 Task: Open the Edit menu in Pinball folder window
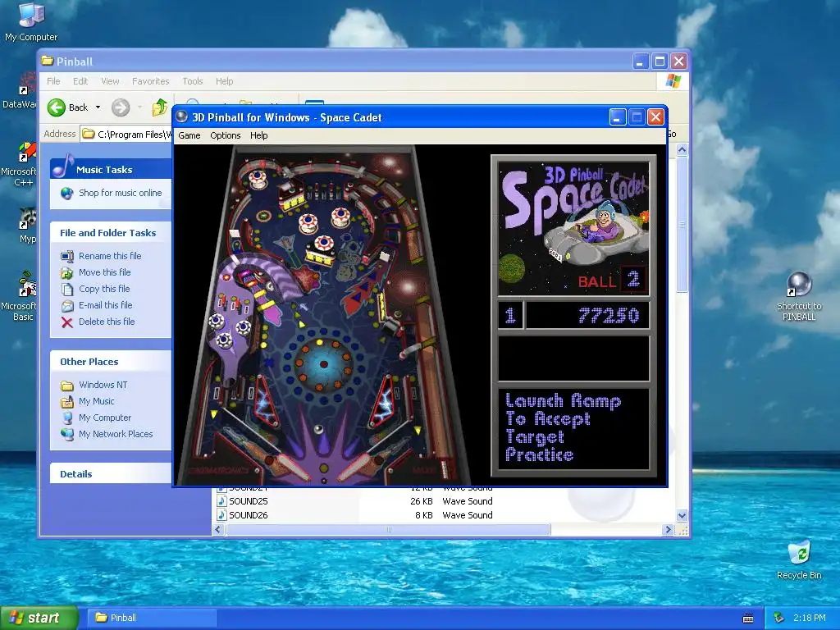point(80,81)
